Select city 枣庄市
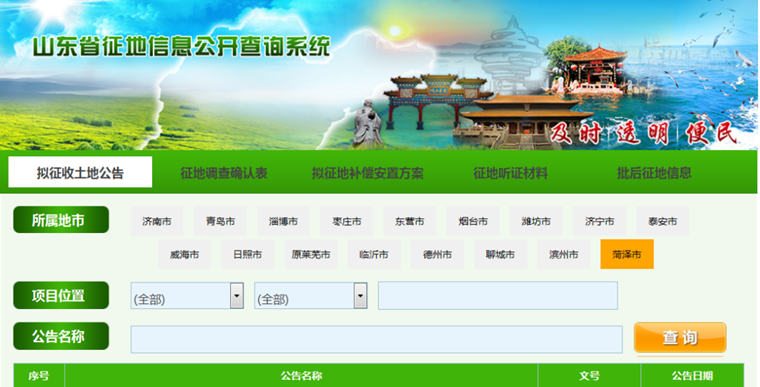The height and width of the screenshot is (387, 760). (347, 221)
